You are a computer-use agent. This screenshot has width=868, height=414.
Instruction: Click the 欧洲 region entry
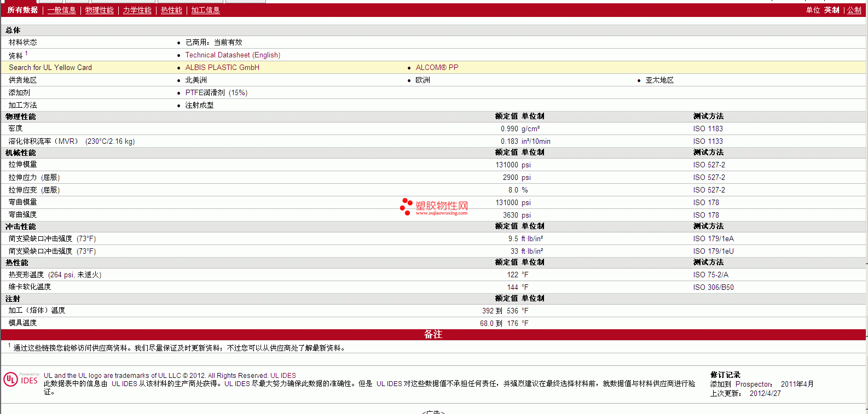(423, 80)
